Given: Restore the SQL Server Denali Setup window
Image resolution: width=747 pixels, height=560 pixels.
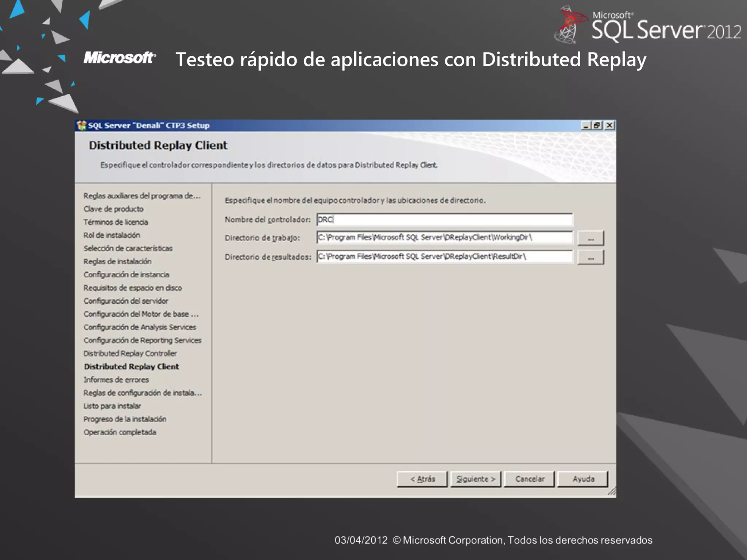Looking at the screenshot, I should 597,126.
